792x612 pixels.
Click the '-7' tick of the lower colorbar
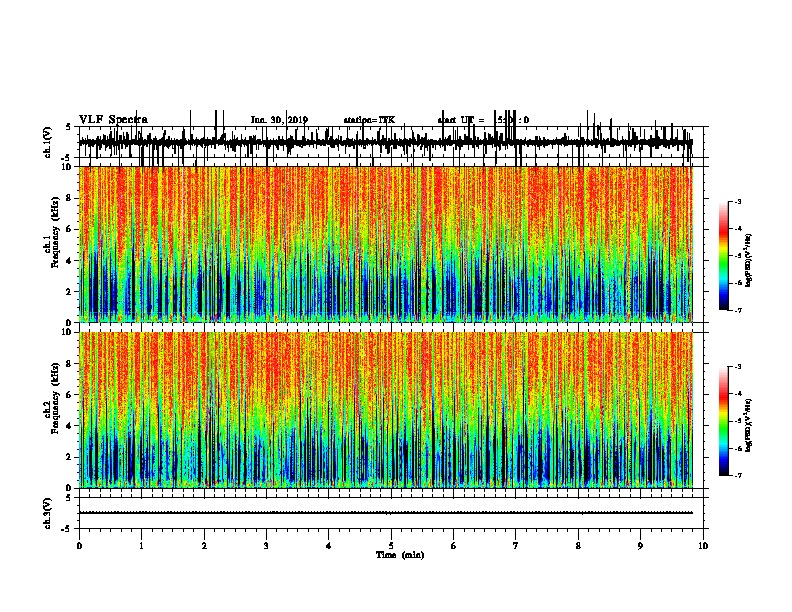[x=738, y=475]
